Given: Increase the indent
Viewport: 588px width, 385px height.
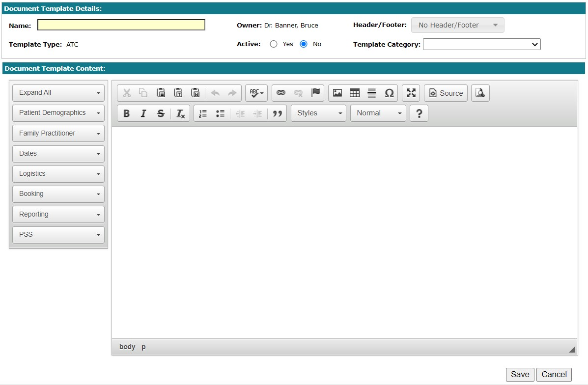Looking at the screenshot, I should (x=257, y=113).
